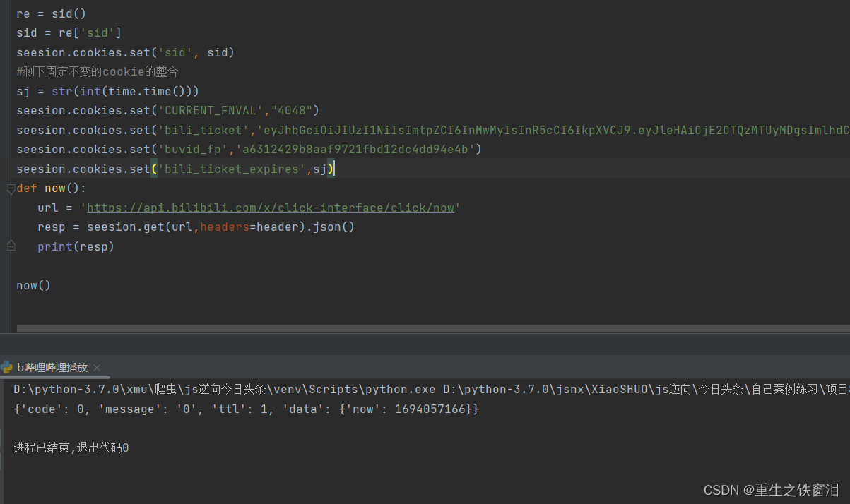Collapse the 'def now():' function fold marker

[x=11, y=188]
